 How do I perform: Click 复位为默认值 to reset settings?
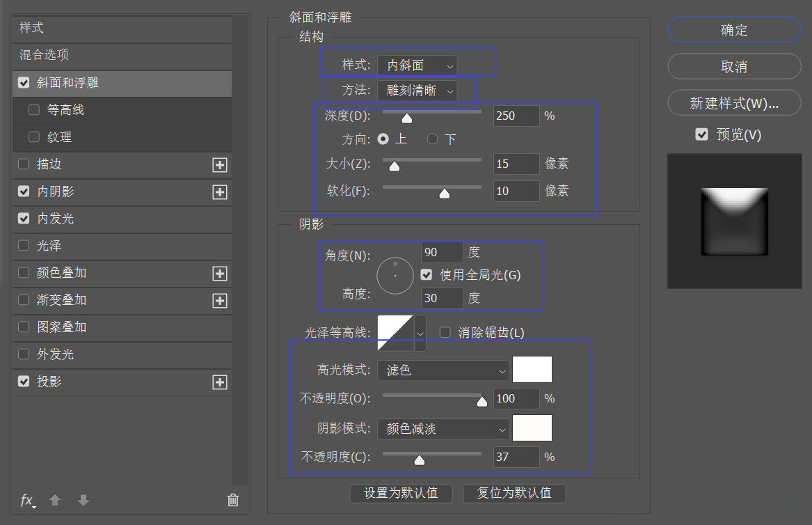point(514,493)
